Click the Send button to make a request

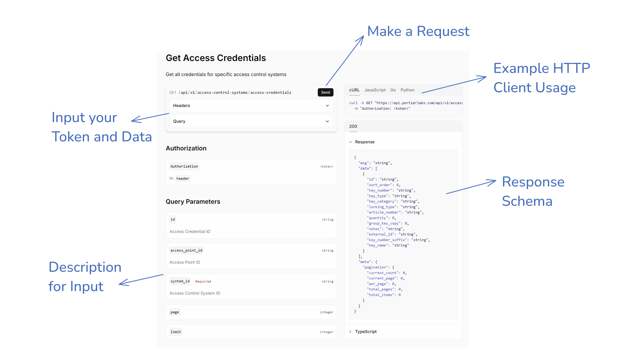point(325,92)
